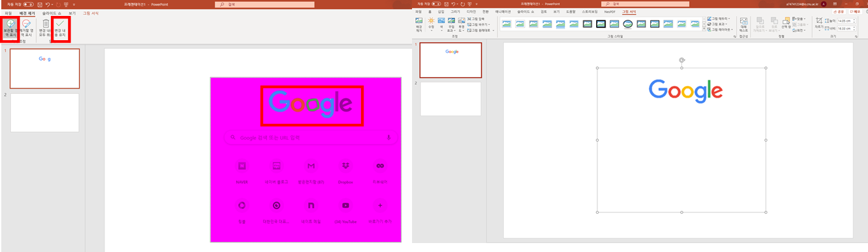Click Google logo on right window slide
This screenshot has width=868, height=252.
tap(685, 91)
